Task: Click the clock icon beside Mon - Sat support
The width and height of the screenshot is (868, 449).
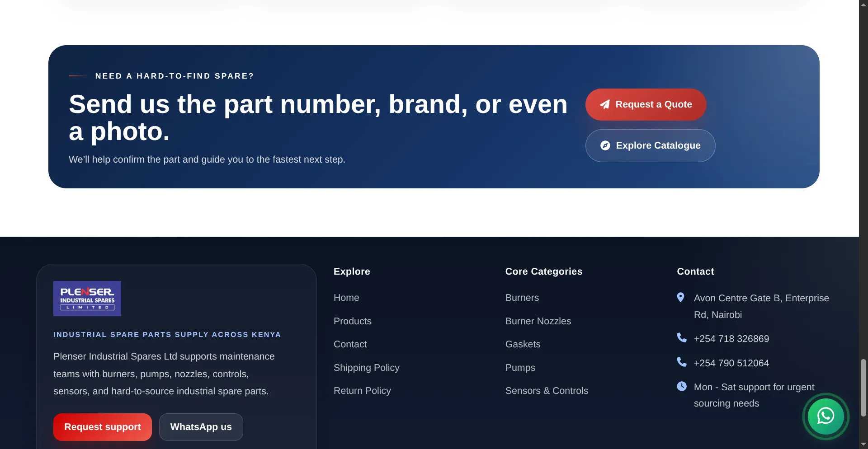Action: click(x=681, y=386)
